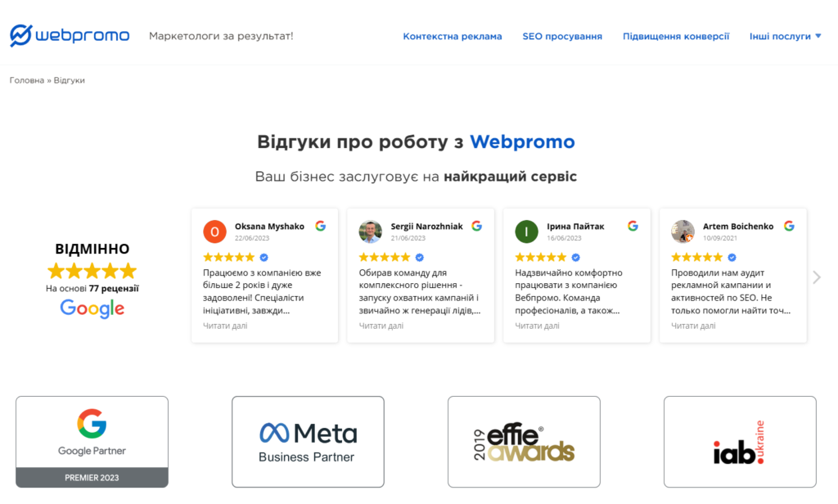Select the SEO просування menu item
This screenshot has height=504, width=838.
pos(562,36)
